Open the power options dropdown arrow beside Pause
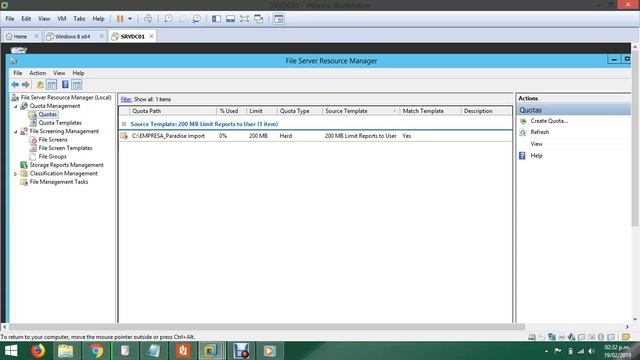 [x=130, y=19]
